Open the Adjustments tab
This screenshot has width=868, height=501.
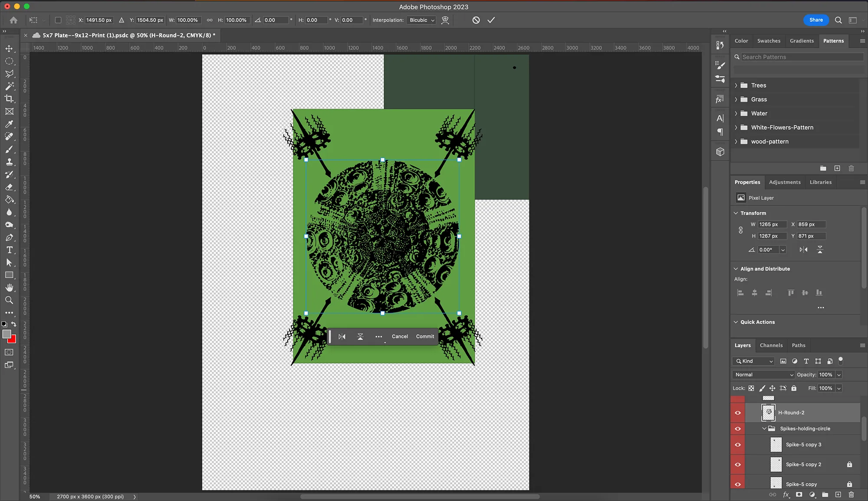pos(785,182)
